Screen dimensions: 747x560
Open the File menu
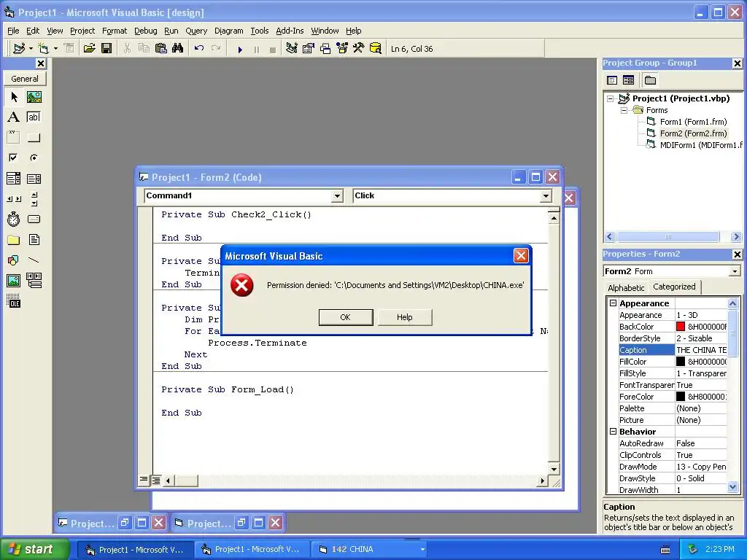point(13,31)
